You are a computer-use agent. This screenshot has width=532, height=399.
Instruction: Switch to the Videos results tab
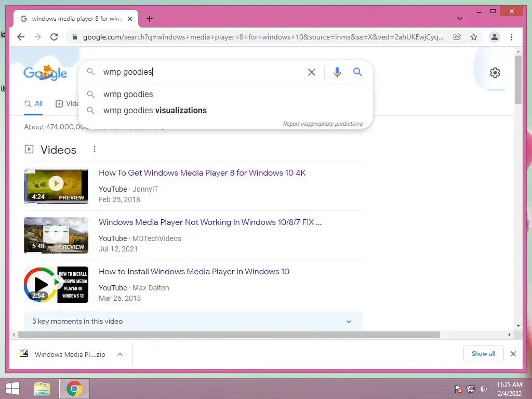tap(67, 104)
